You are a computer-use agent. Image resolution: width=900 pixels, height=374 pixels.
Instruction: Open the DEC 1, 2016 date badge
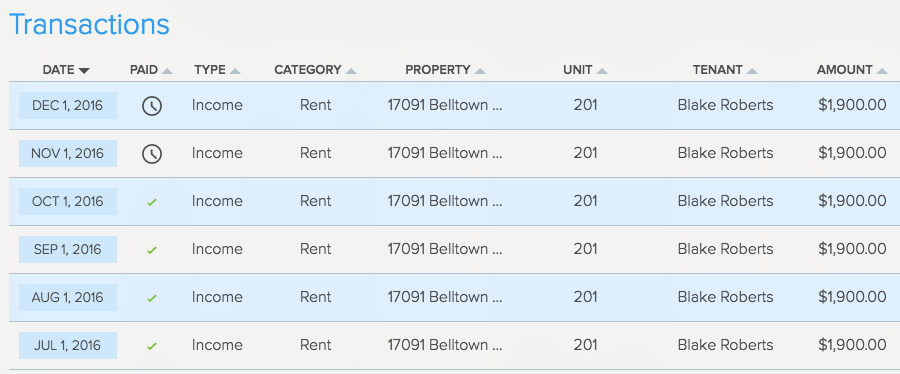pos(68,106)
